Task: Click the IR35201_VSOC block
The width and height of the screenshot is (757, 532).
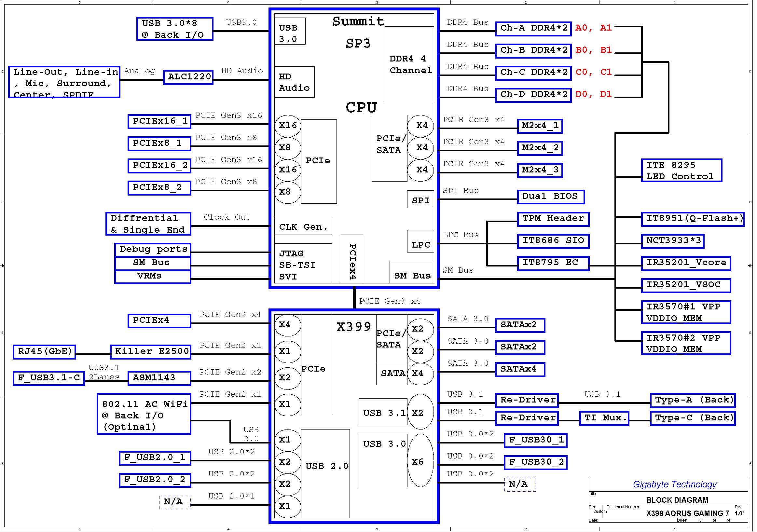Action: tap(686, 286)
